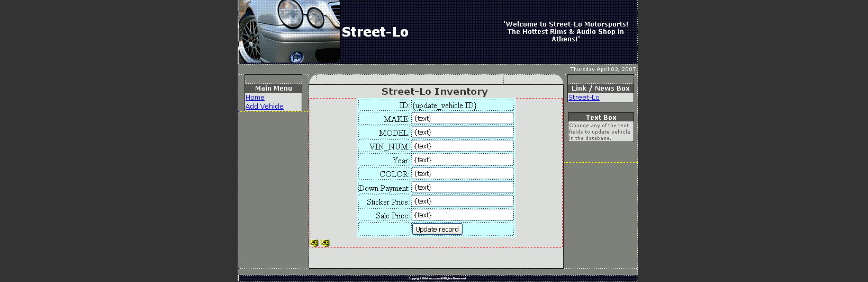This screenshot has width=868, height=282.
Task: Select the Year: label
Action: pos(401,161)
